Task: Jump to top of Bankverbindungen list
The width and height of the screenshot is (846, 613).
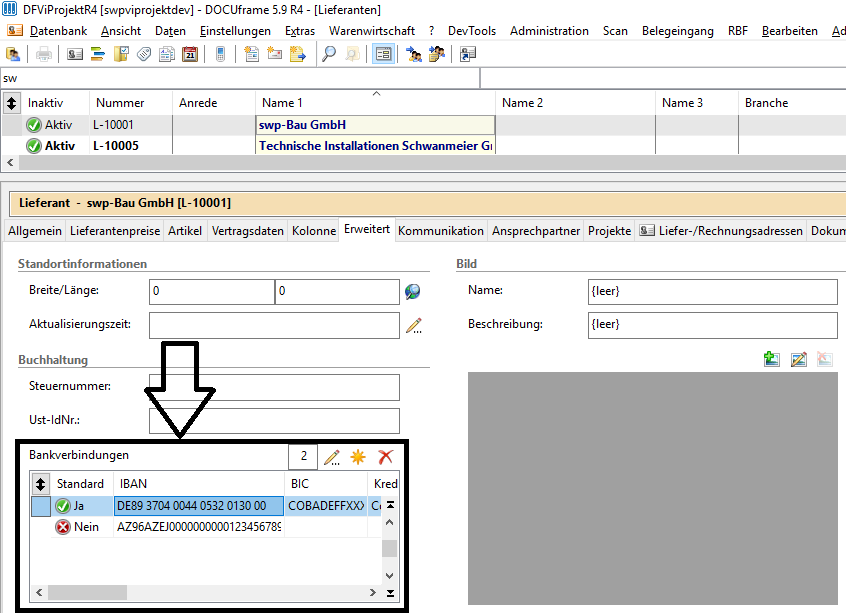Action: point(390,505)
